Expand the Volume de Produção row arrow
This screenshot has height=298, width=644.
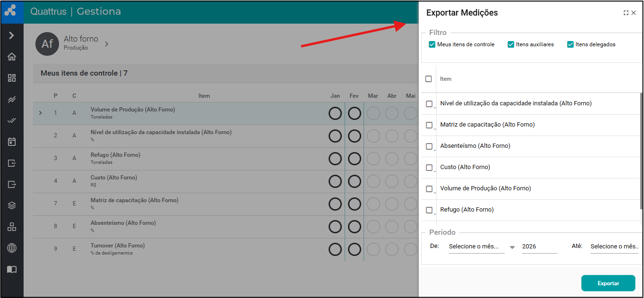click(40, 113)
